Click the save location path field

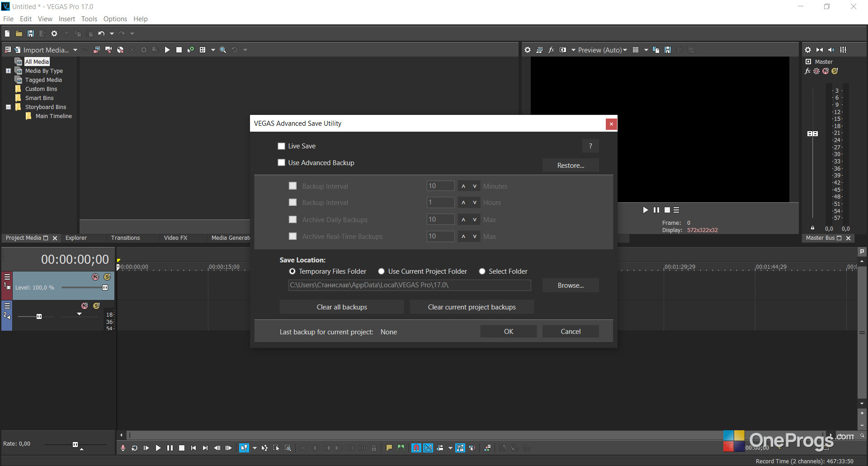tap(410, 285)
